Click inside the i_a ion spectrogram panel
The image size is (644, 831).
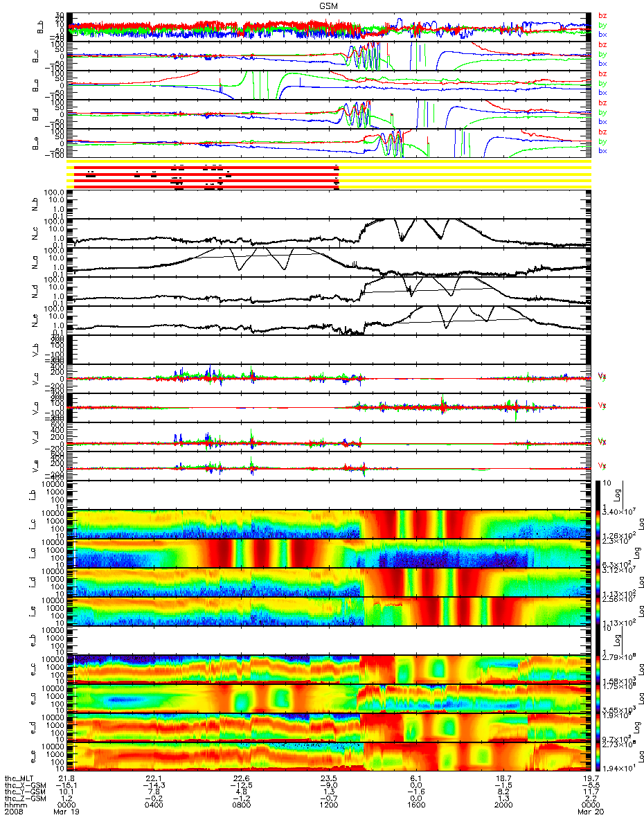click(x=329, y=553)
